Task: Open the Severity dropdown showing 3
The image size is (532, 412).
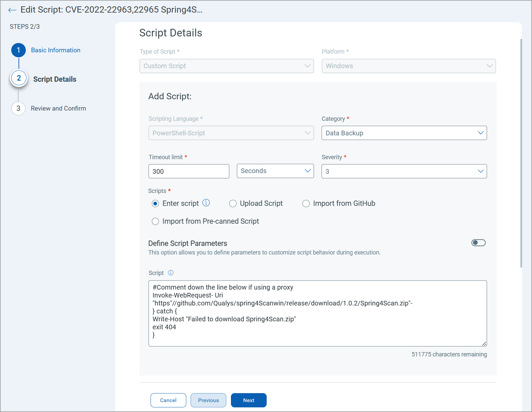Action: click(404, 171)
